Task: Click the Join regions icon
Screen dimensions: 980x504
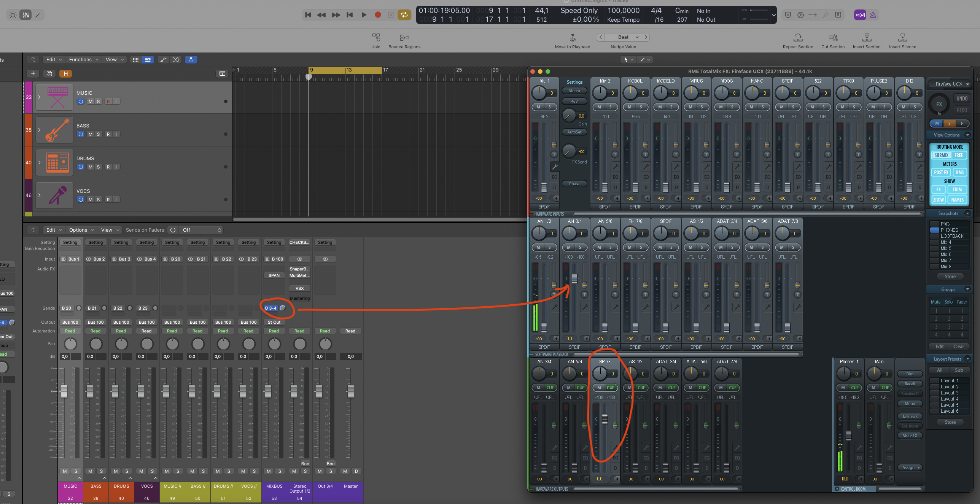Action: coord(376,37)
